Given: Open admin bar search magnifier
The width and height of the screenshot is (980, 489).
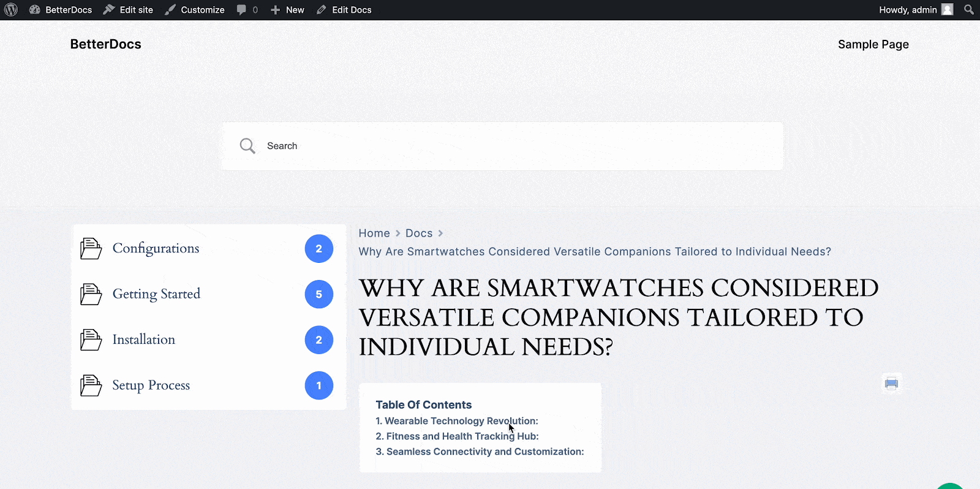Looking at the screenshot, I should (969, 10).
